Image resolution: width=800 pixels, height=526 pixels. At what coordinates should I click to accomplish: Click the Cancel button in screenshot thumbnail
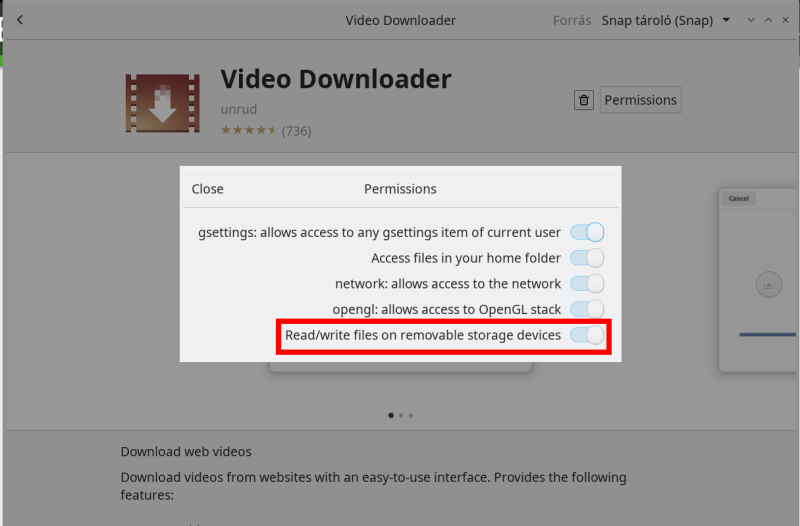click(x=738, y=198)
